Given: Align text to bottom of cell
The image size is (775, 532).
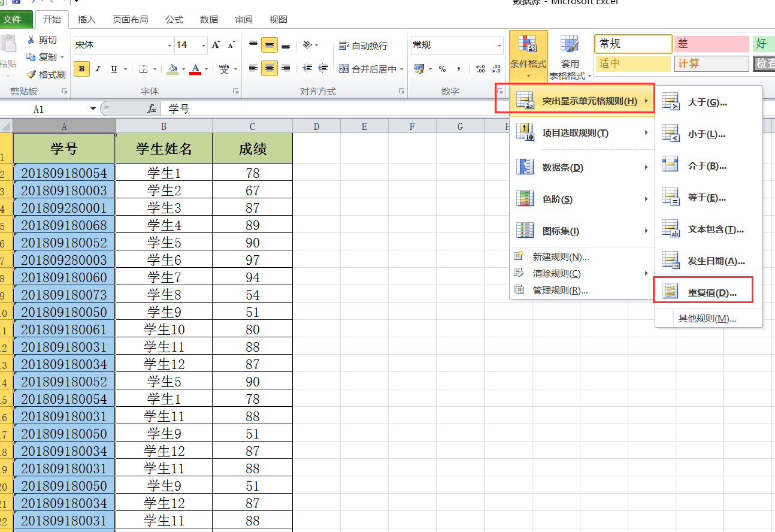Looking at the screenshot, I should coord(286,45).
